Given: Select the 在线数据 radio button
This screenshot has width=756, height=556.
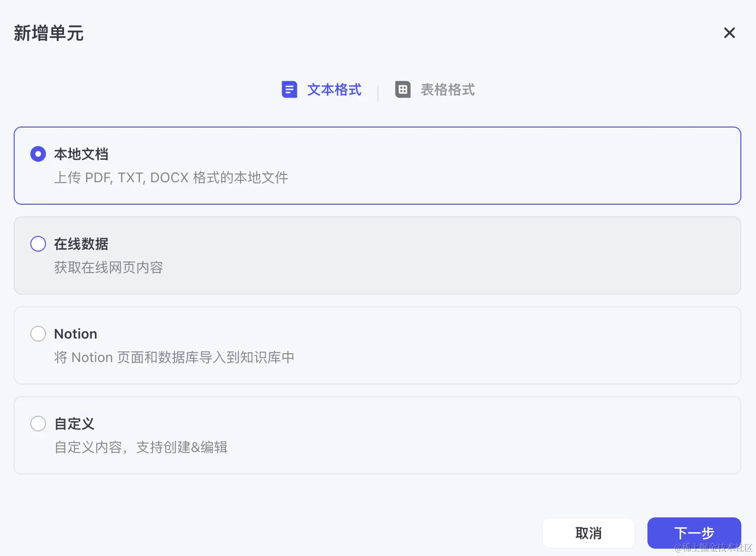Looking at the screenshot, I should pyautogui.click(x=38, y=244).
